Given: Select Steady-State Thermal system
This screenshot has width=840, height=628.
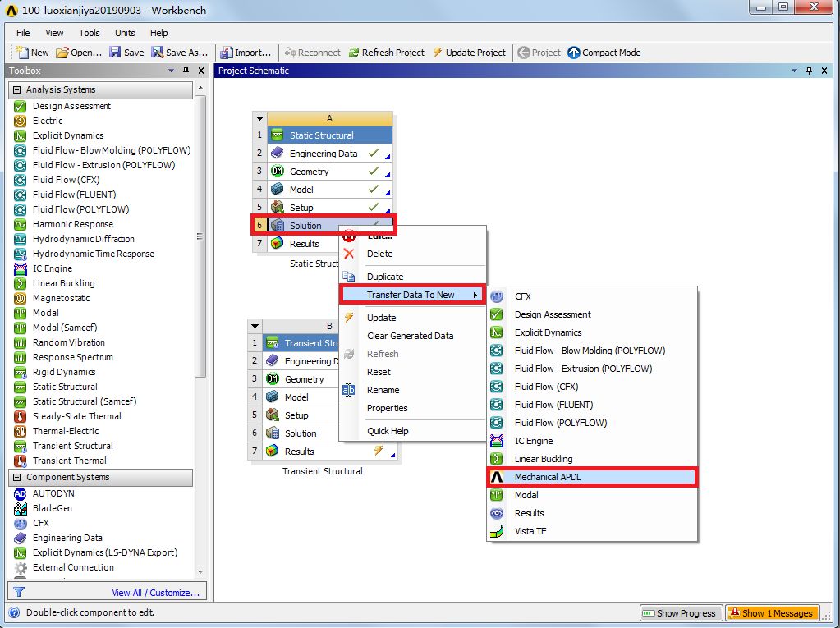Looking at the screenshot, I should pos(76,416).
